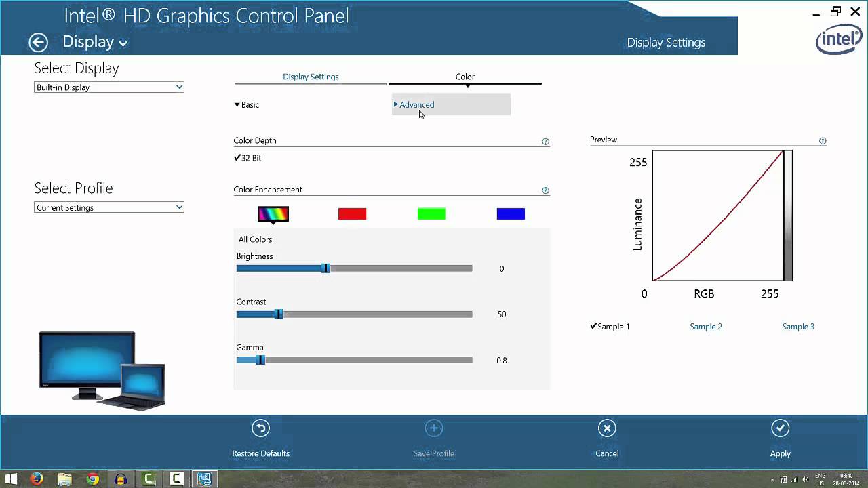Image resolution: width=868 pixels, height=488 pixels.
Task: Click the Gamma value 0.8
Action: click(502, 361)
